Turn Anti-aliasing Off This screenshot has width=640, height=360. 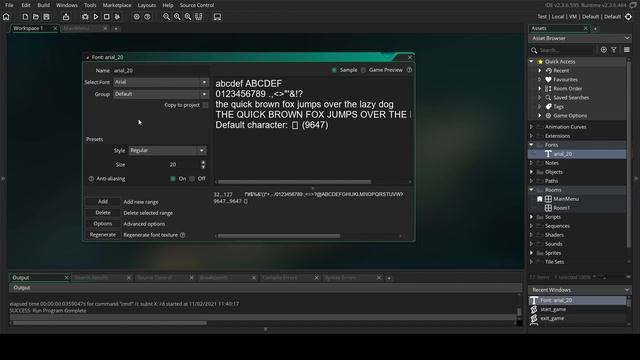192,179
